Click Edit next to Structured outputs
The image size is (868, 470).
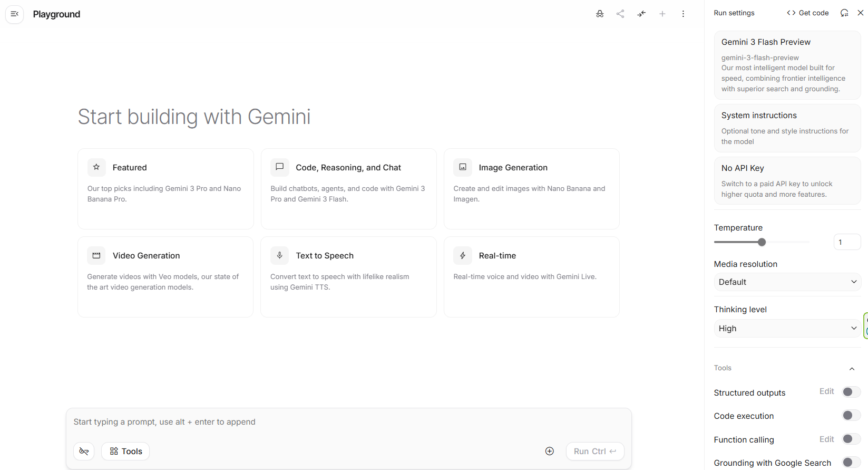tap(826, 391)
